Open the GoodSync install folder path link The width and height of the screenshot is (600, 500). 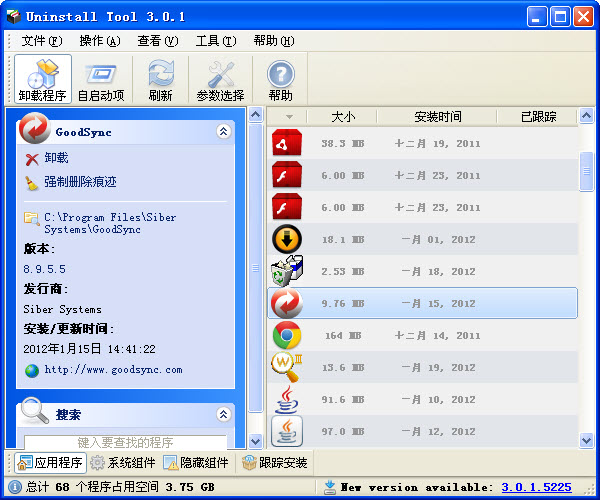coord(110,223)
